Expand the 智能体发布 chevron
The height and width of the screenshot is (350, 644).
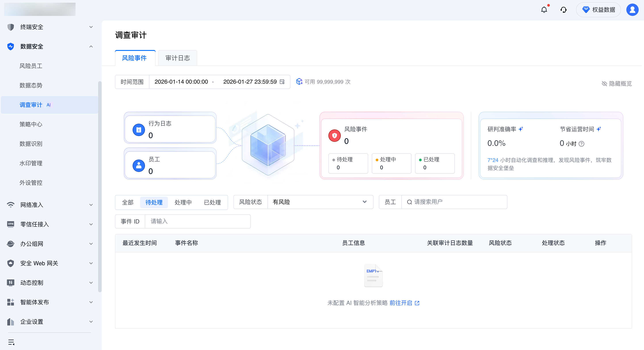[91, 302]
